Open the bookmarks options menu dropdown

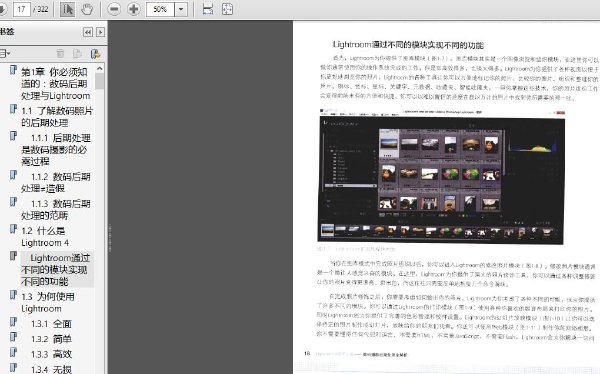[5, 54]
